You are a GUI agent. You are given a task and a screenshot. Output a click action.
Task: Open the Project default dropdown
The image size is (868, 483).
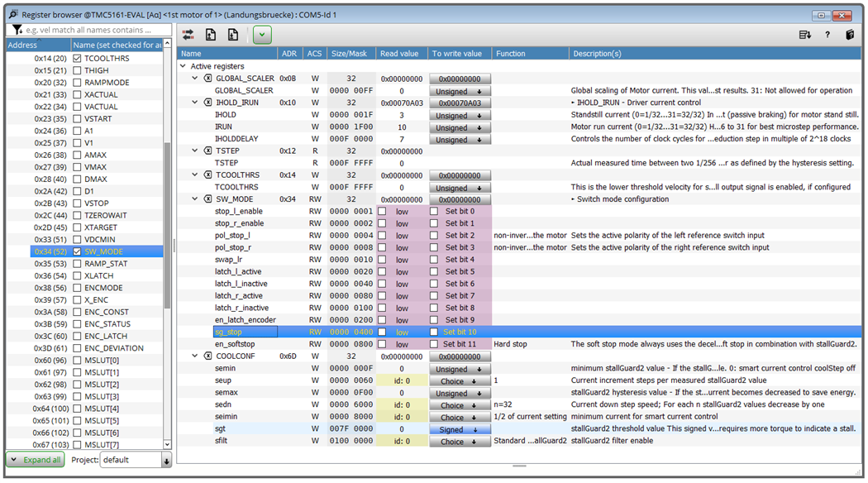pos(166,461)
